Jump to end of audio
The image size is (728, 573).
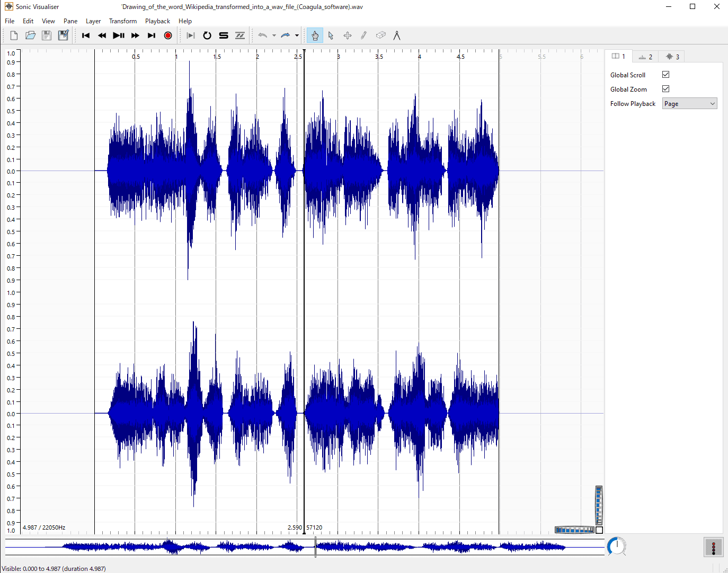pyautogui.click(x=152, y=35)
